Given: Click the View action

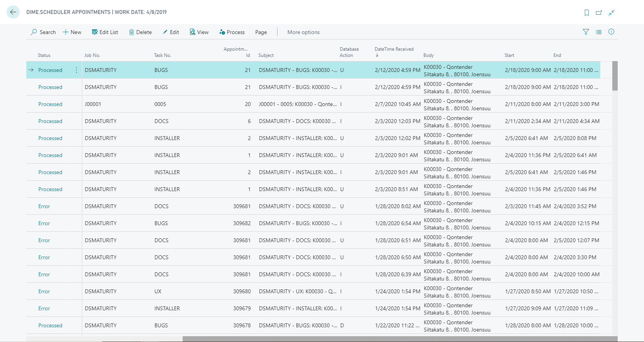Looking at the screenshot, I should tap(199, 32).
